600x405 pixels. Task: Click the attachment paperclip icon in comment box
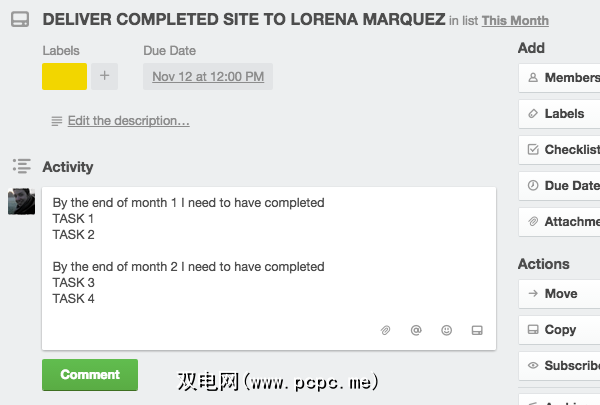point(385,330)
